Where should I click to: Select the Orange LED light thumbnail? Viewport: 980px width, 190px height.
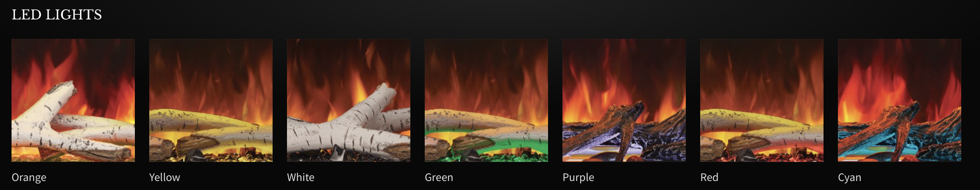pos(73,100)
